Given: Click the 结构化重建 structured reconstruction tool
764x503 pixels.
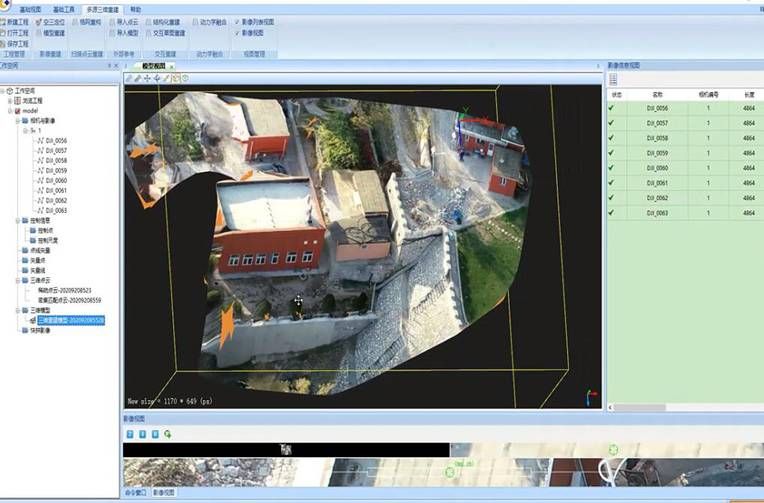Looking at the screenshot, I should (x=163, y=22).
